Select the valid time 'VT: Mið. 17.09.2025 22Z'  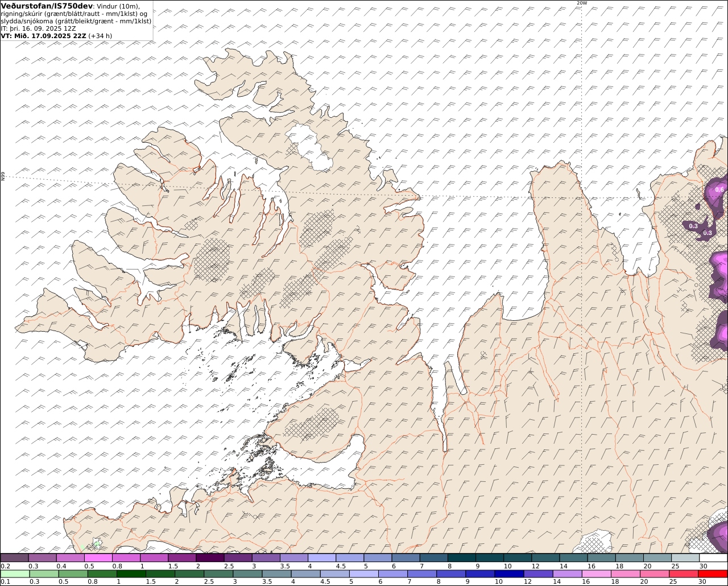[44, 35]
